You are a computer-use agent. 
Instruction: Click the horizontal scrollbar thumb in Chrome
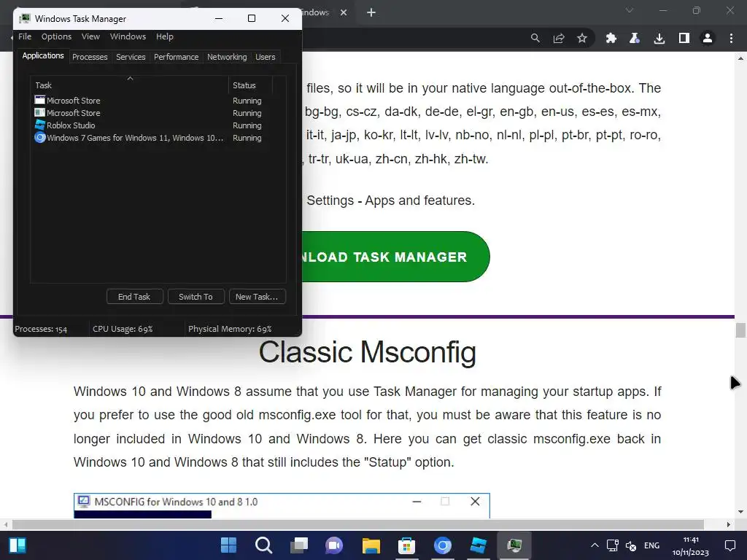pyautogui.click(x=358, y=524)
